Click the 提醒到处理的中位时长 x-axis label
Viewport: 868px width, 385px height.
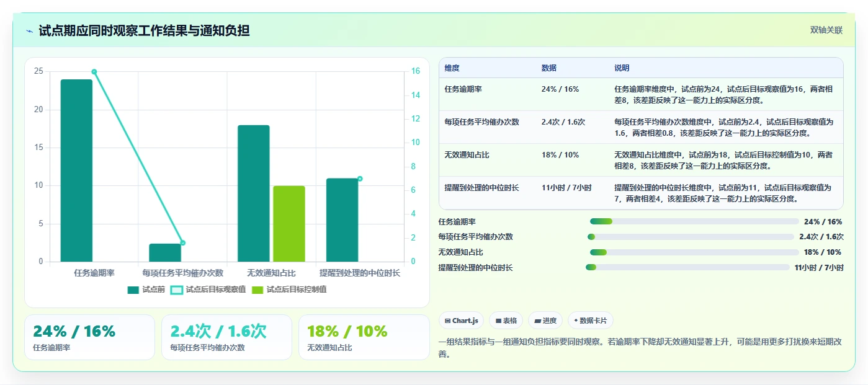pos(360,273)
